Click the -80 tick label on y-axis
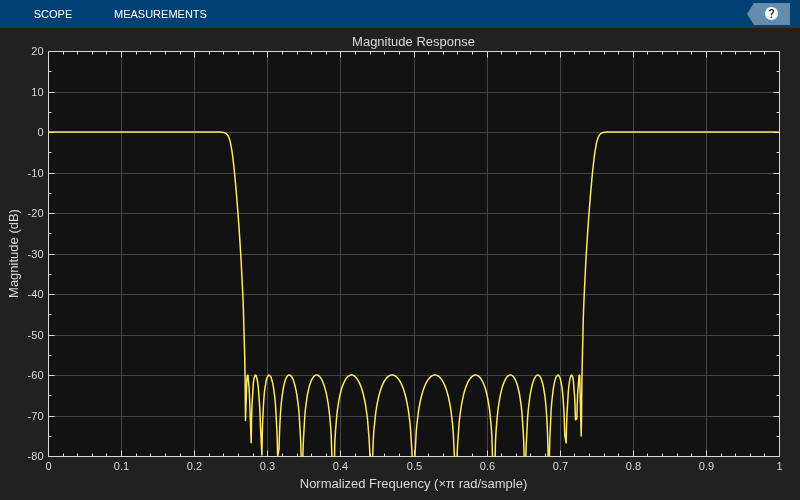This screenshot has width=800, height=500. click(x=36, y=456)
